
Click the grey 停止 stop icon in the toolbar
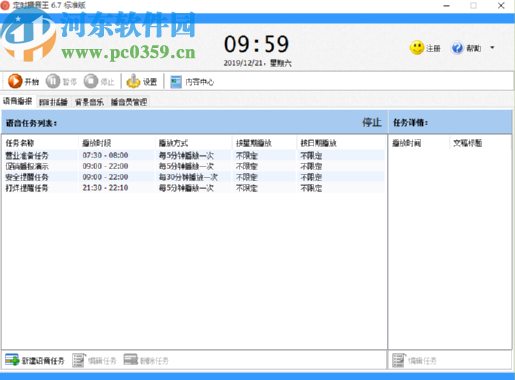coord(91,81)
